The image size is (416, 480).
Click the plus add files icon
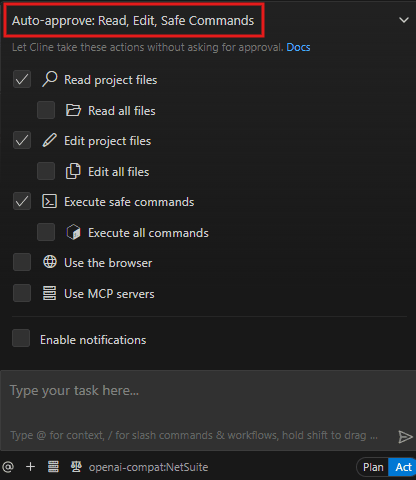[x=31, y=467]
